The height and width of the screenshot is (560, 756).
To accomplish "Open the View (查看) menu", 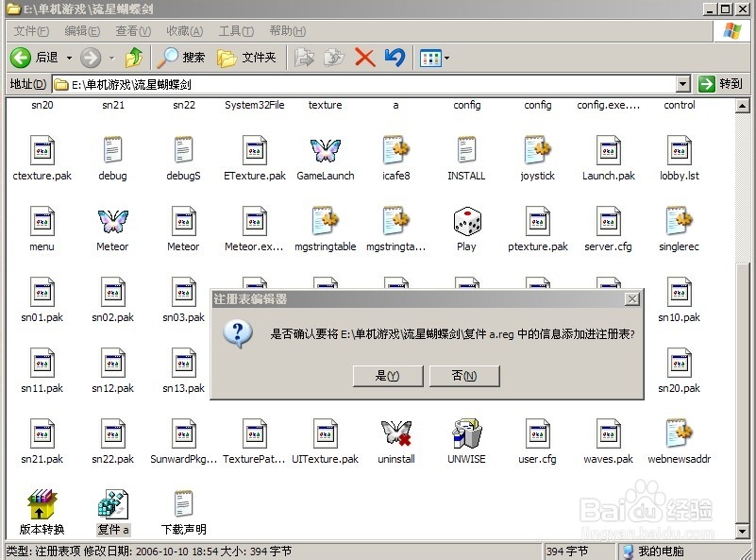I will click(133, 31).
